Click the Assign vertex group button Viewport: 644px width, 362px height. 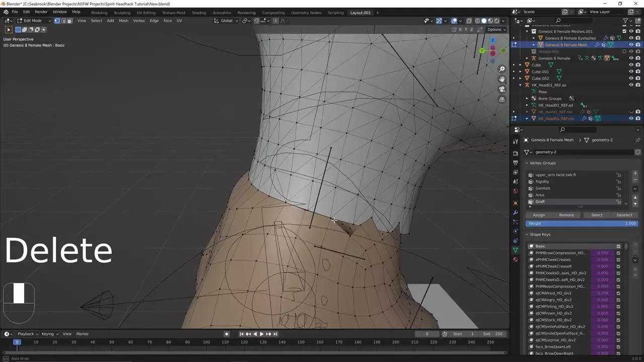click(538, 215)
